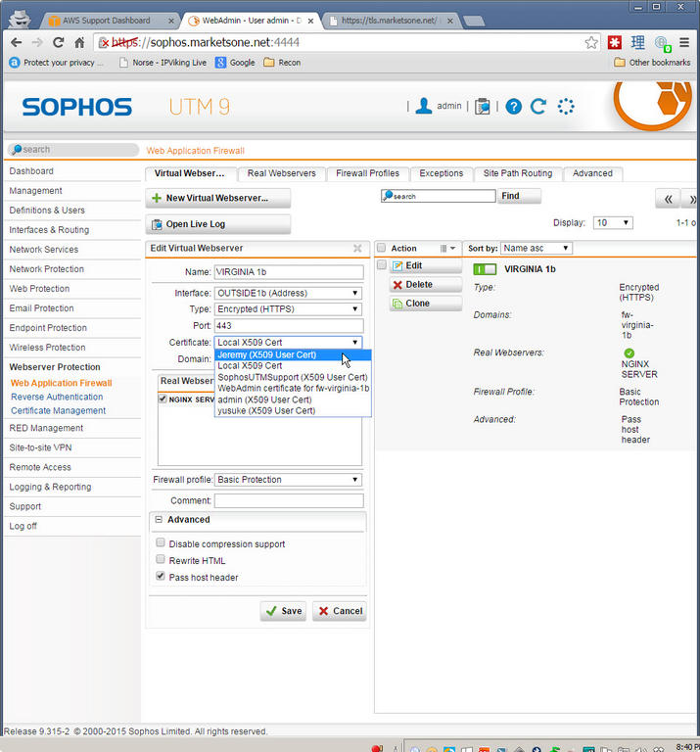Switch to Firewall Profiles tab
The image size is (700, 752).
click(367, 173)
